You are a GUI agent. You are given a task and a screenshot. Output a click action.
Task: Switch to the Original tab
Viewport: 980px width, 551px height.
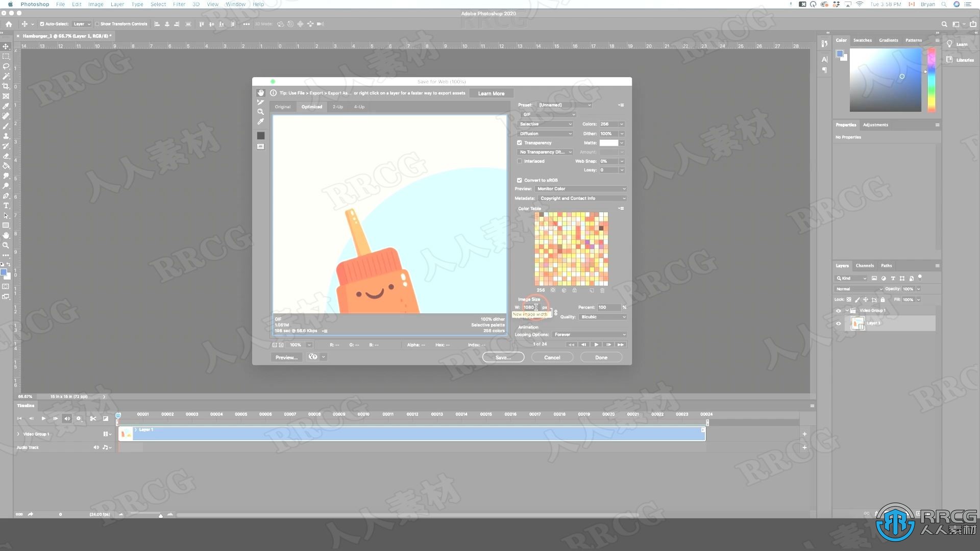(283, 107)
